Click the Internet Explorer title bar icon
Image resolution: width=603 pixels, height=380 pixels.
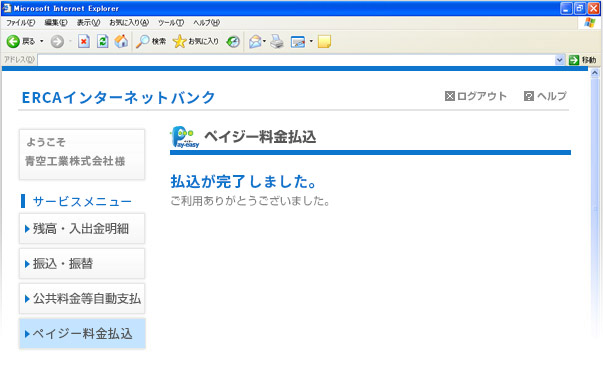click(x=7, y=8)
